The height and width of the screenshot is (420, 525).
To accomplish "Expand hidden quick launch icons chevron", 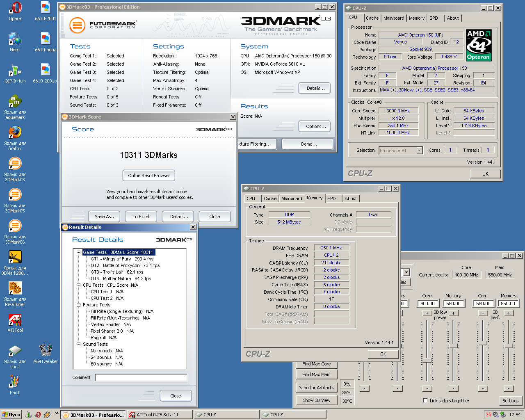I will [57, 413].
